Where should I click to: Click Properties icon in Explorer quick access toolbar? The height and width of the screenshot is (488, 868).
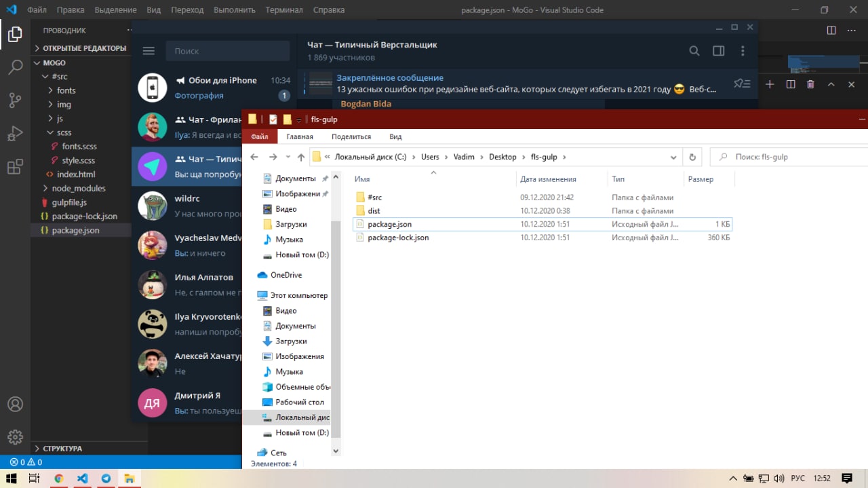pos(273,119)
